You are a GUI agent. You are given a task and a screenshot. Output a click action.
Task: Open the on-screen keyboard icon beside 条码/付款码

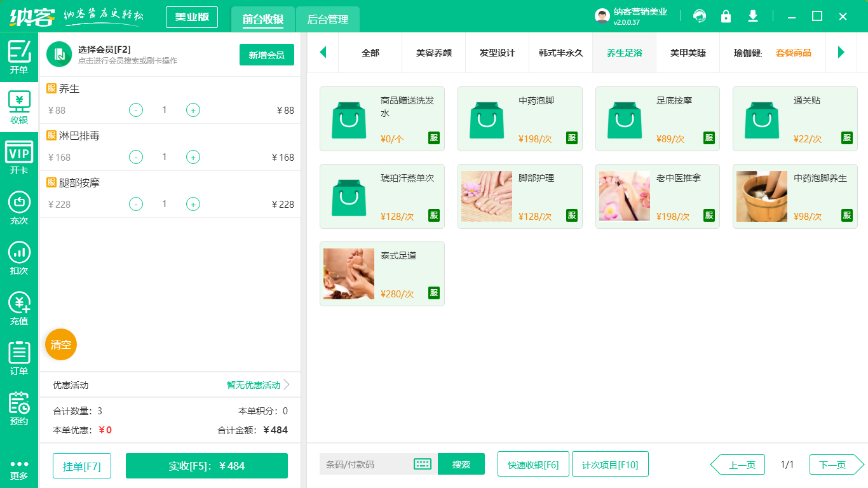click(x=422, y=464)
